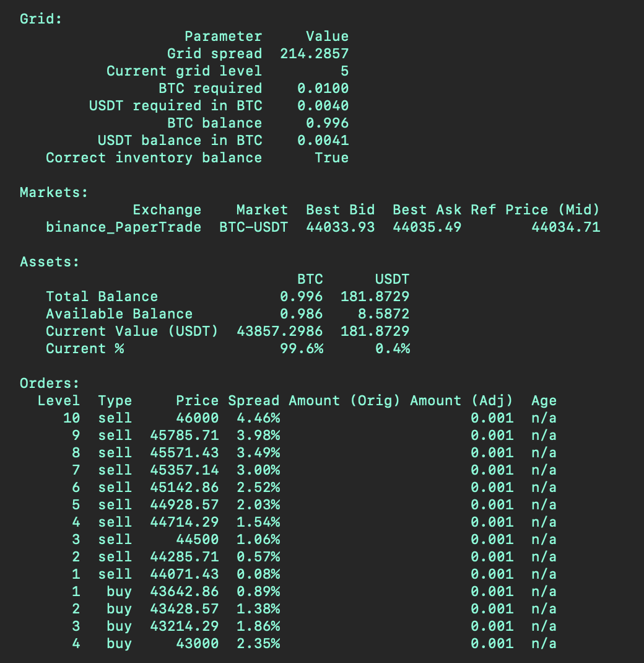This screenshot has width=644, height=663.
Task: Select the USDT Total Balance 181.8729
Action: click(375, 297)
